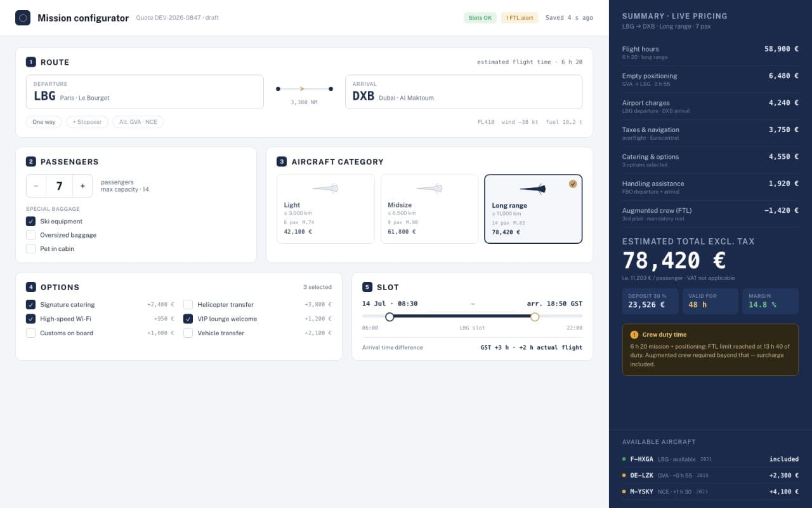This screenshot has height=508, width=812.
Task: Click the Slots OK status badge
Action: click(x=480, y=18)
